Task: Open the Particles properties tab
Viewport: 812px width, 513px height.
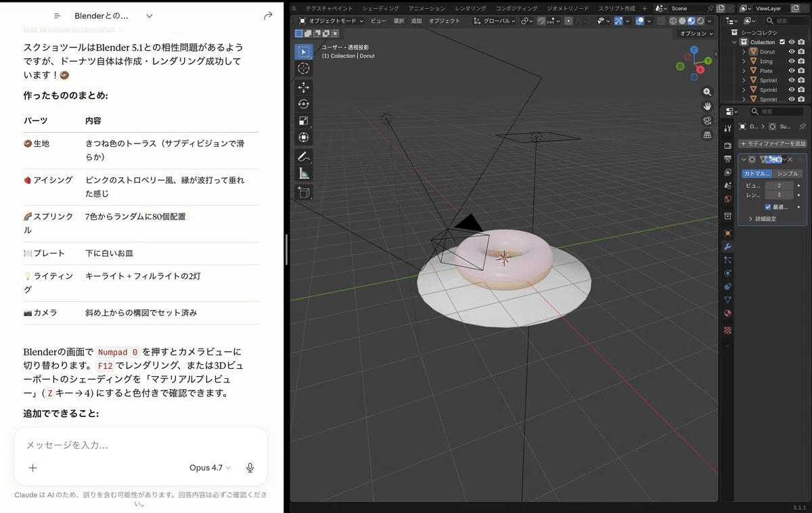Action: 728,260
